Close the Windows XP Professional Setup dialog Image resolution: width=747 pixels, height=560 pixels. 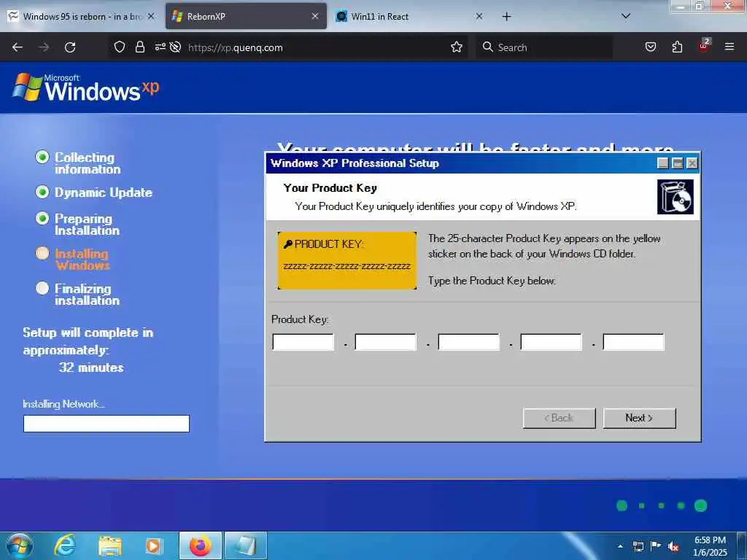[692, 163]
